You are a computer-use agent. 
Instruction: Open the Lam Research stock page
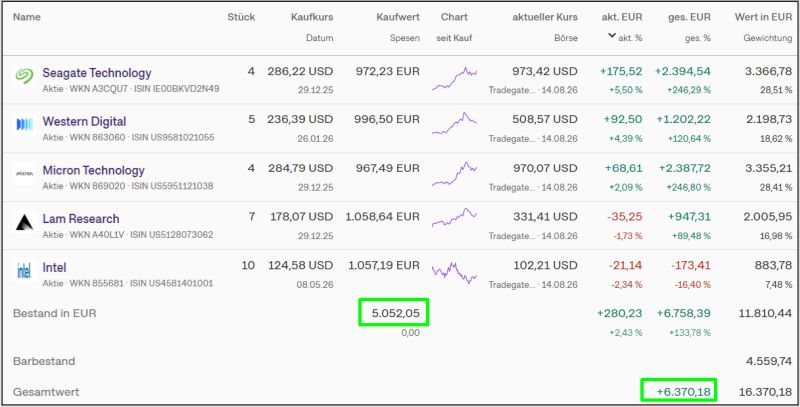coord(81,219)
